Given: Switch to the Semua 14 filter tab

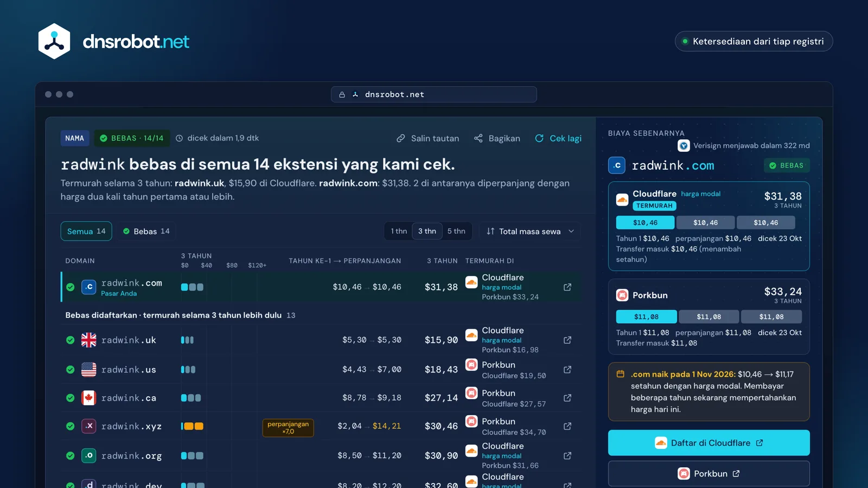Looking at the screenshot, I should [86, 231].
